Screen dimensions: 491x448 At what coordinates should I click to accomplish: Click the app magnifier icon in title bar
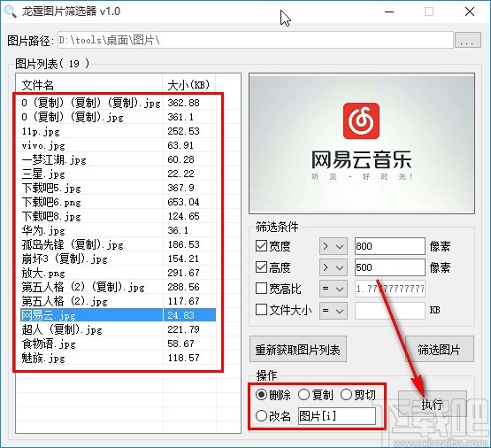(x=10, y=12)
